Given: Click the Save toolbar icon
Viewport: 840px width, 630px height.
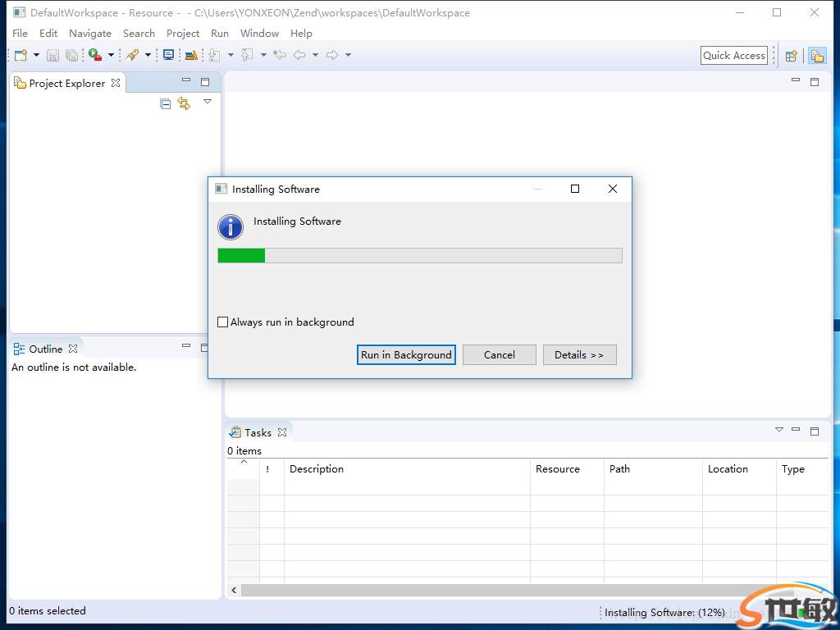Looking at the screenshot, I should click(x=52, y=55).
